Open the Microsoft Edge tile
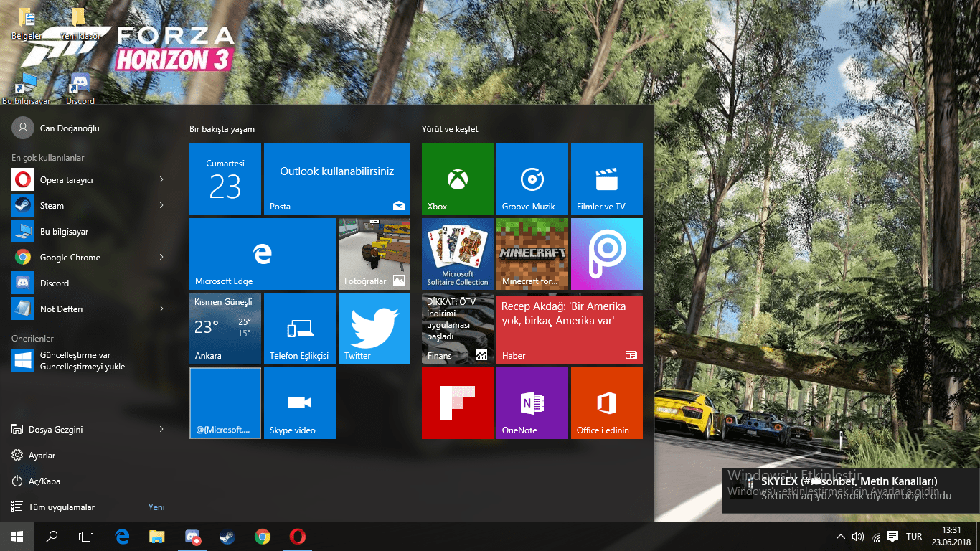This screenshot has width=980, height=551. click(x=263, y=254)
